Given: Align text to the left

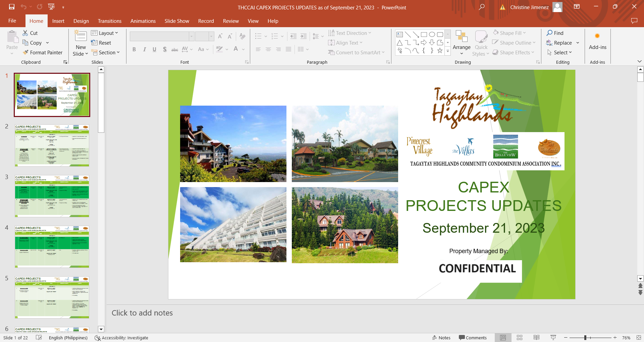Looking at the screenshot, I should click(x=258, y=49).
